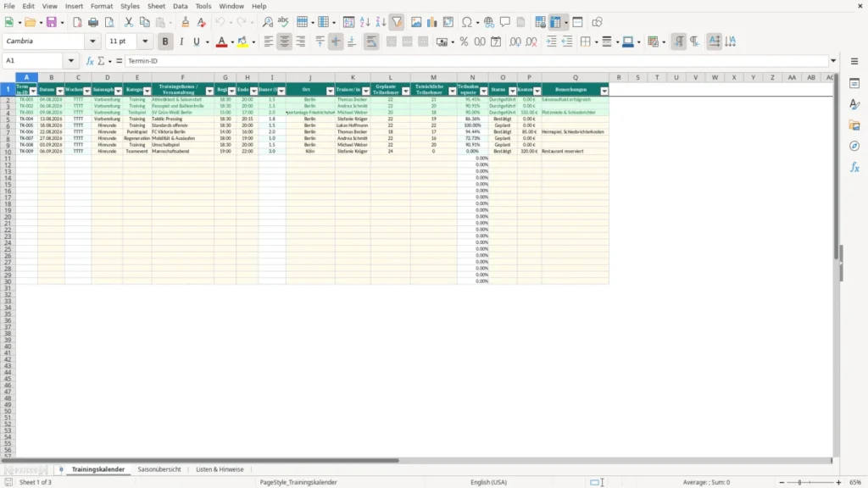This screenshot has width=868, height=488.
Task: Click the Insert Comment icon
Action: point(505,22)
